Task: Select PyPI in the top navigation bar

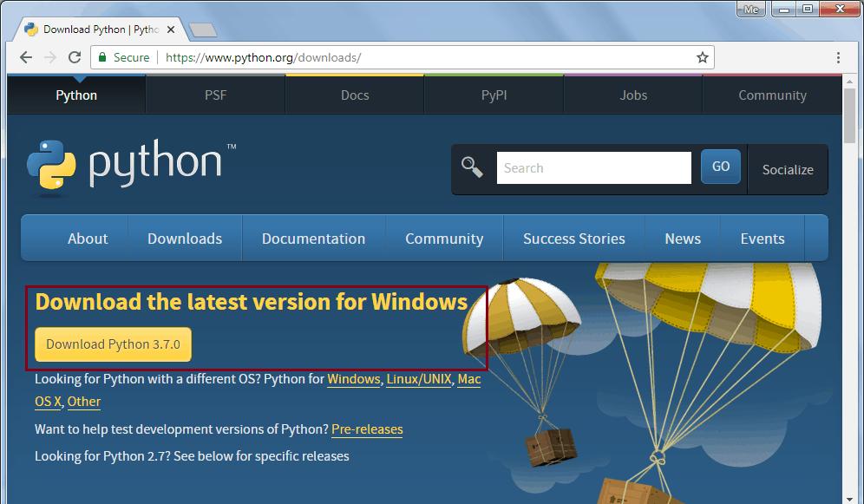Action: point(493,95)
